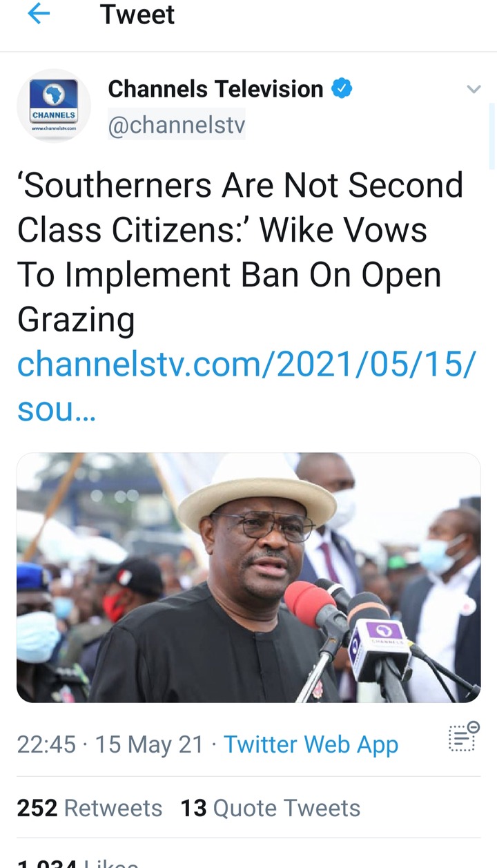Open tweet options chevron menu
This screenshot has height=868, width=497.
tap(473, 88)
